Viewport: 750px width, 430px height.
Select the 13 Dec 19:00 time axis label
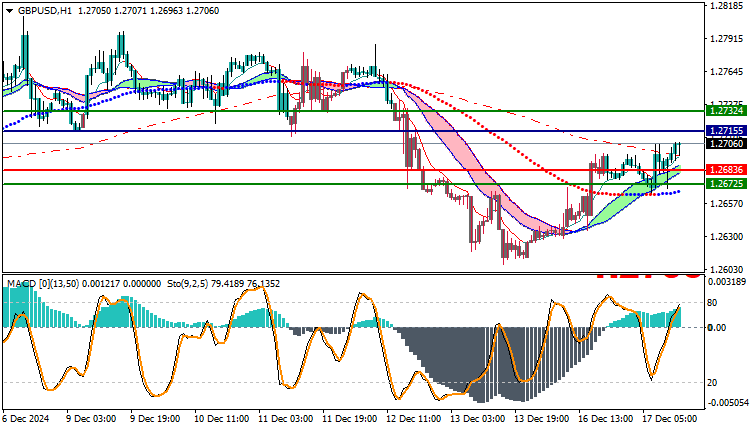point(541,419)
